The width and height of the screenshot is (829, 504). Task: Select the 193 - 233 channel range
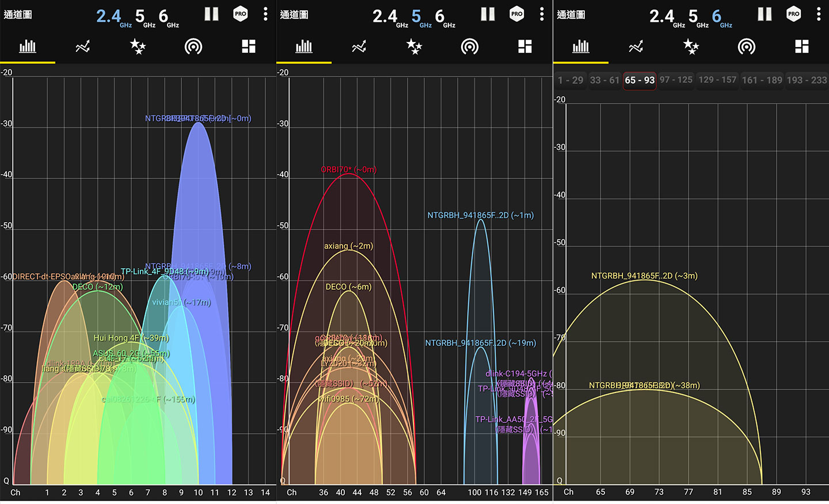tap(807, 80)
